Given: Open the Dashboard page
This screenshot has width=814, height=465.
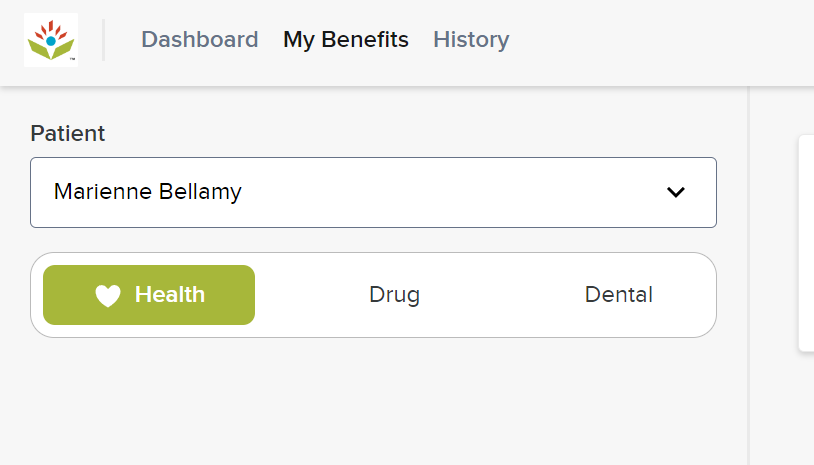Looking at the screenshot, I should [x=199, y=39].
